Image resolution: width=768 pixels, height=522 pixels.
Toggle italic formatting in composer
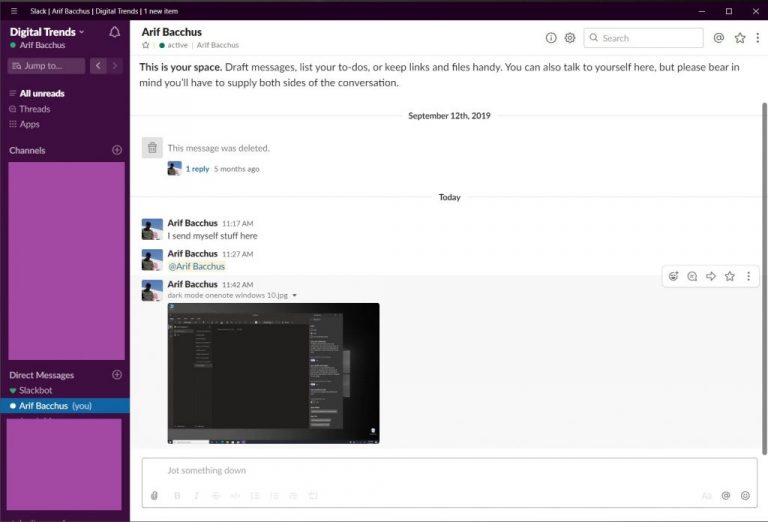[x=196, y=496]
